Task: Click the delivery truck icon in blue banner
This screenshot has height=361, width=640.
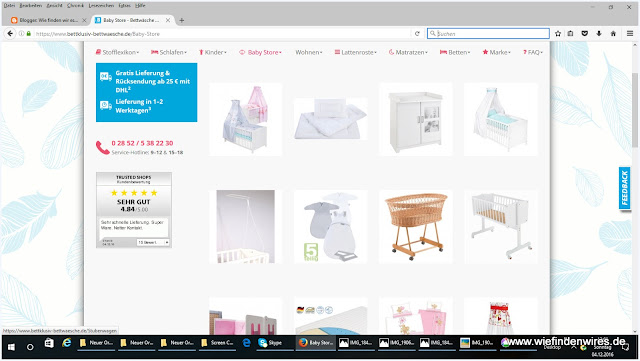Action: click(106, 76)
